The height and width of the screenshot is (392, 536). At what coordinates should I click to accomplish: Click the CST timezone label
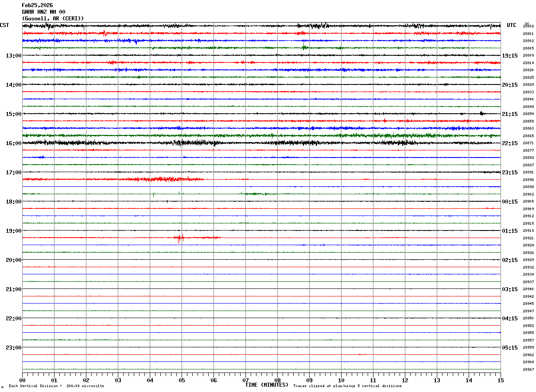coord(4,25)
